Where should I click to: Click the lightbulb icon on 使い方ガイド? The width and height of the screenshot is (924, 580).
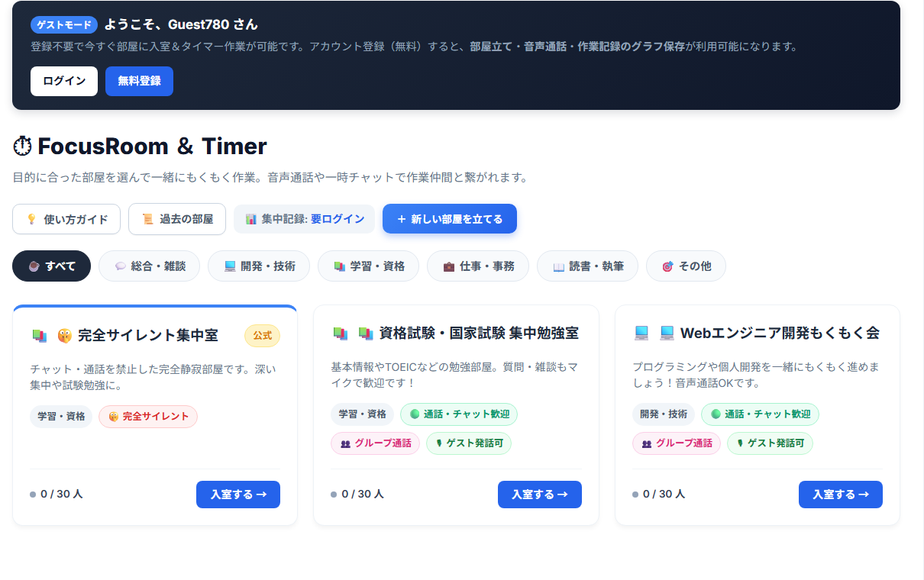point(31,219)
